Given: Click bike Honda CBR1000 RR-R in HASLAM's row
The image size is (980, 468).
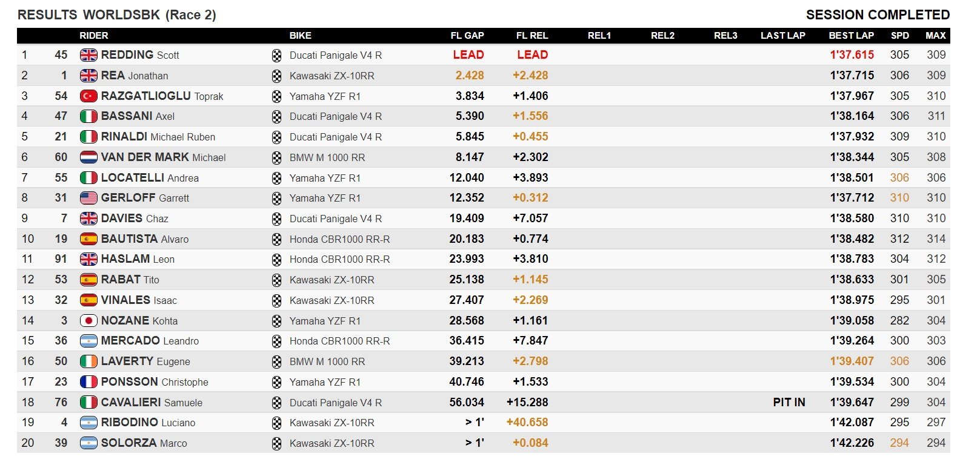Looking at the screenshot, I should 340,259.
